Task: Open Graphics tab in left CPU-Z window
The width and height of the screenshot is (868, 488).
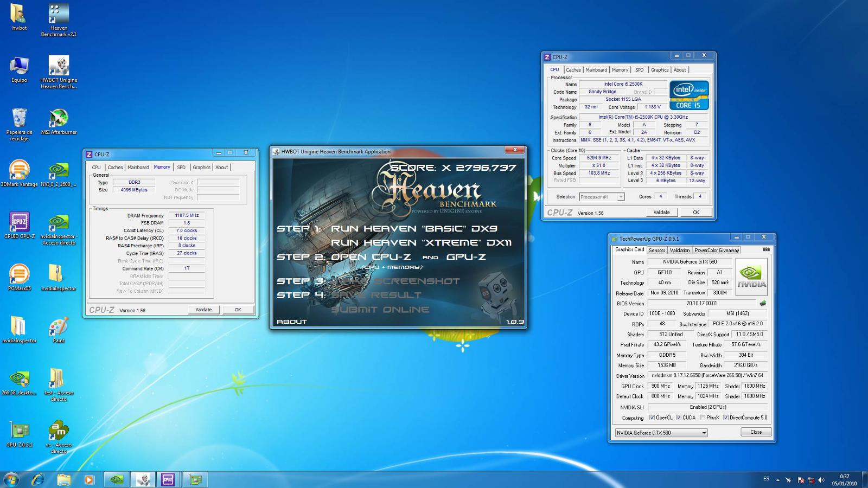Action: pyautogui.click(x=201, y=168)
